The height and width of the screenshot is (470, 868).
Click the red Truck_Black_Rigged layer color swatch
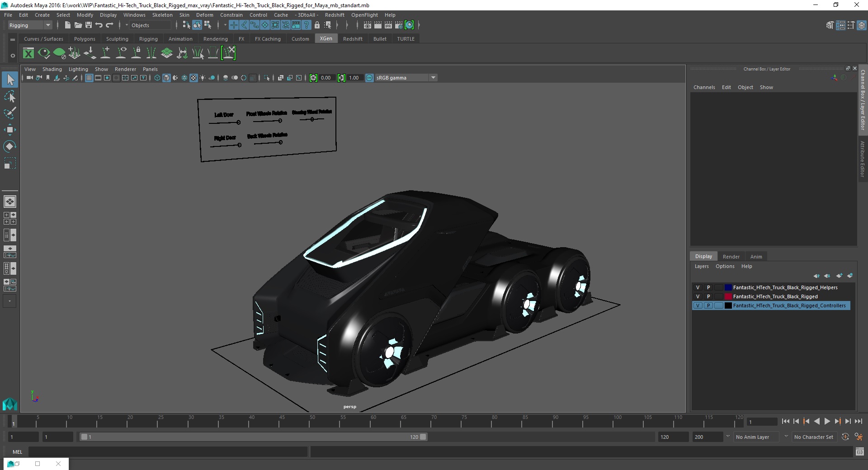click(x=728, y=296)
